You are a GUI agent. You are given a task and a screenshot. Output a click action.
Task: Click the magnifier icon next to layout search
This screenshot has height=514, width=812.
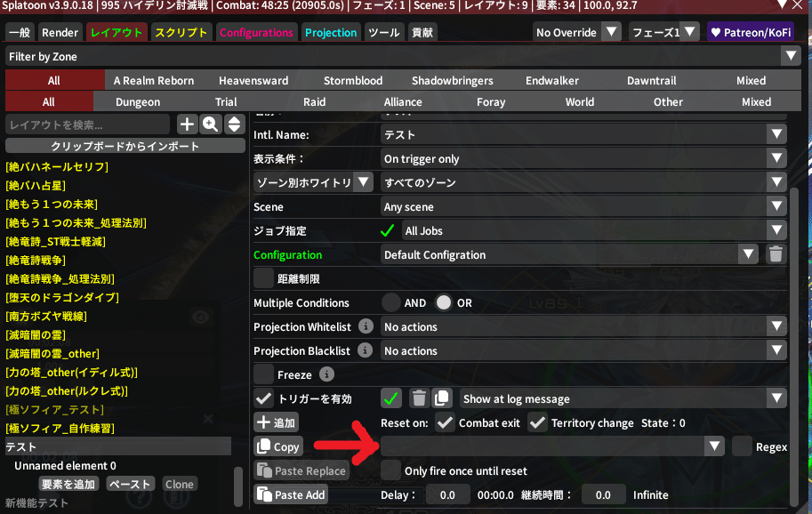pos(211,124)
